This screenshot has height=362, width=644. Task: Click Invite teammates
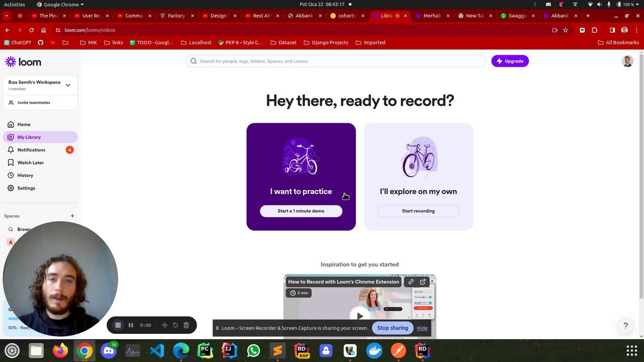click(x=40, y=103)
